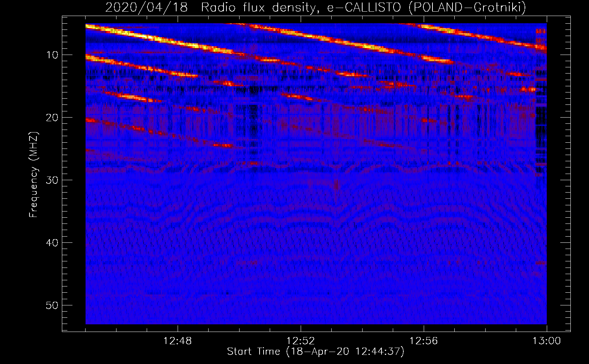This screenshot has width=589, height=364.
Task: Click the spectrogram heat map area
Action: (316, 174)
